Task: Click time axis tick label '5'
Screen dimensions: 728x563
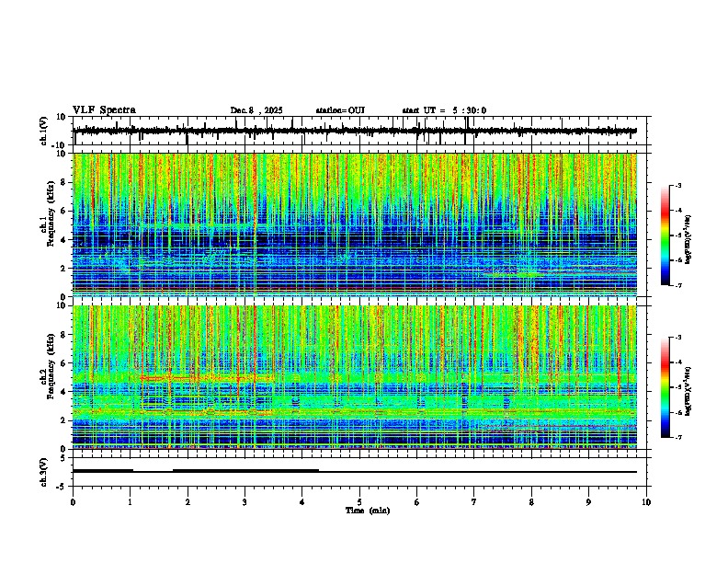Action: click(x=359, y=502)
